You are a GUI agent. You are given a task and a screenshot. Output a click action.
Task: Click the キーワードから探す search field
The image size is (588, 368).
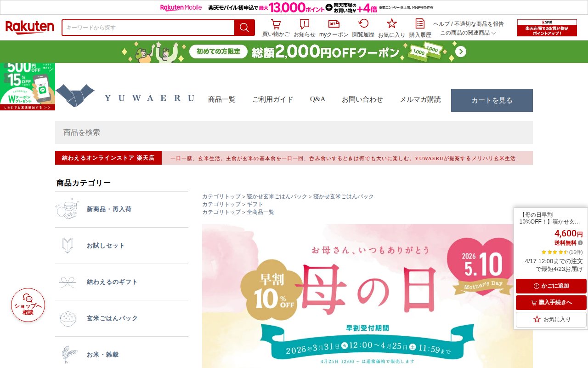click(148, 28)
